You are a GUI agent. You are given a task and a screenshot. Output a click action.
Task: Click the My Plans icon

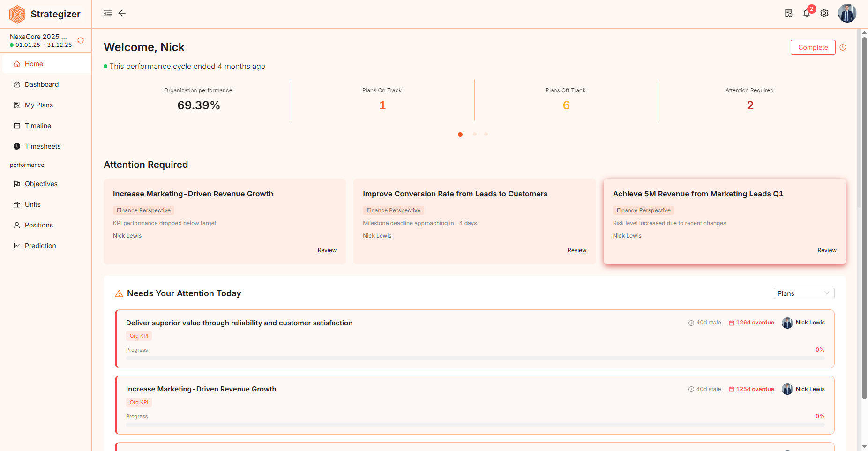[x=17, y=105]
